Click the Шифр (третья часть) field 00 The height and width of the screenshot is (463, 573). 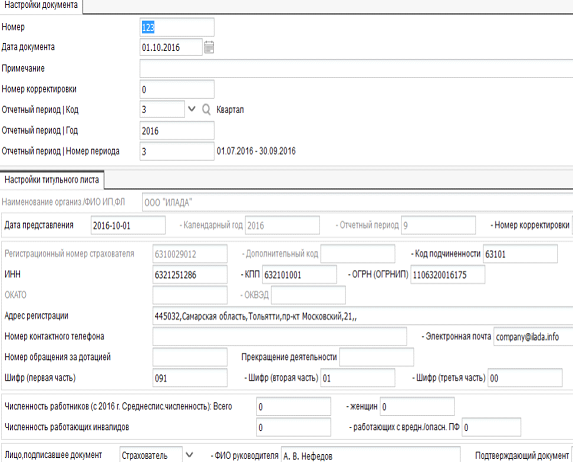tap(525, 378)
